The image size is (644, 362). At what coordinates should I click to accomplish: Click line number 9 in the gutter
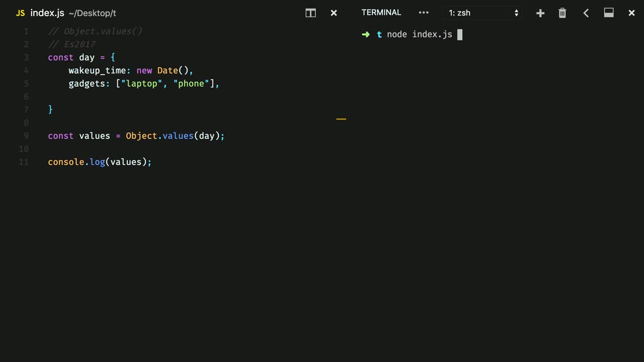point(26,136)
